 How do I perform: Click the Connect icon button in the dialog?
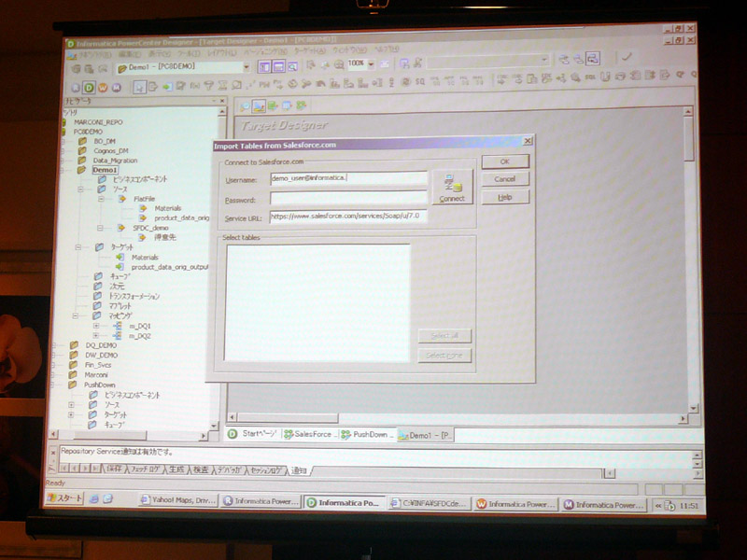452,188
